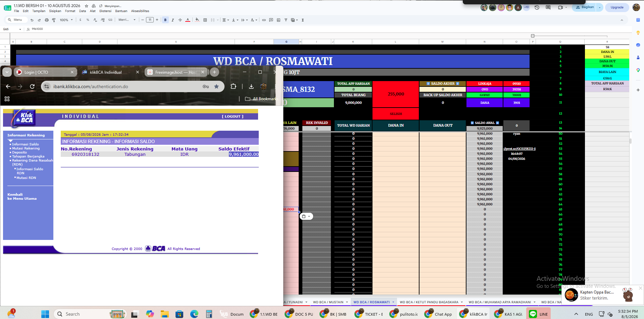Image resolution: width=644 pixels, height=319 pixels.
Task: Star the spreadsheet document
Action: point(87,6)
